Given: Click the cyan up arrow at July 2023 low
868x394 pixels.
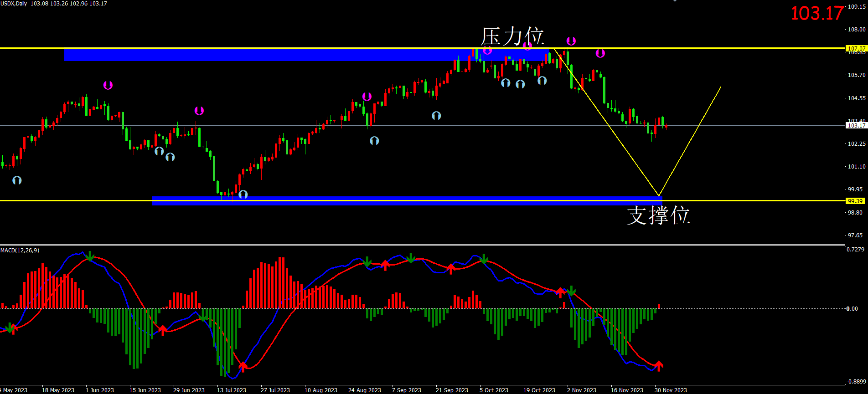Looking at the screenshot, I should click(x=243, y=194).
